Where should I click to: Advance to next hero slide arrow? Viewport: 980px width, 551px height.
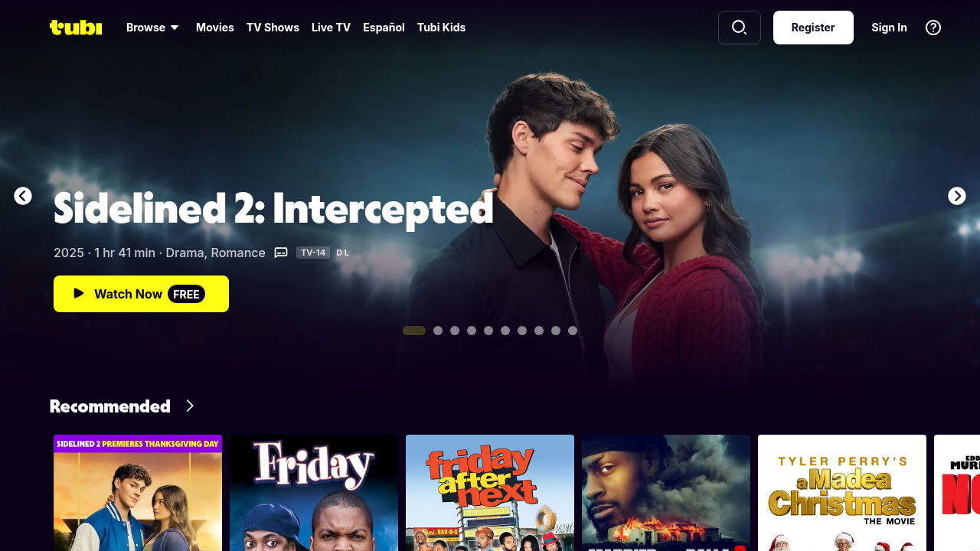pos(957,196)
